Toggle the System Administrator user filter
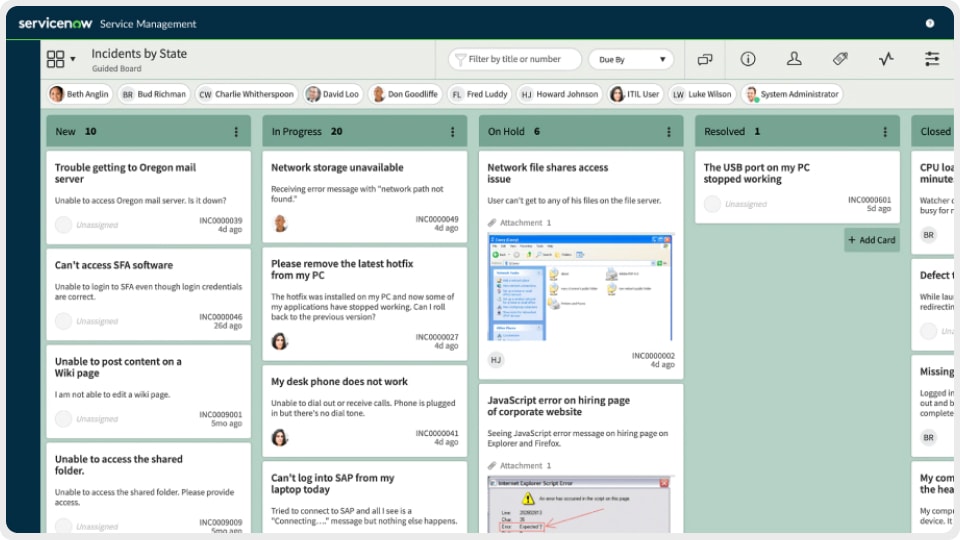Viewport: 960px width, 540px height. pyautogui.click(x=790, y=94)
